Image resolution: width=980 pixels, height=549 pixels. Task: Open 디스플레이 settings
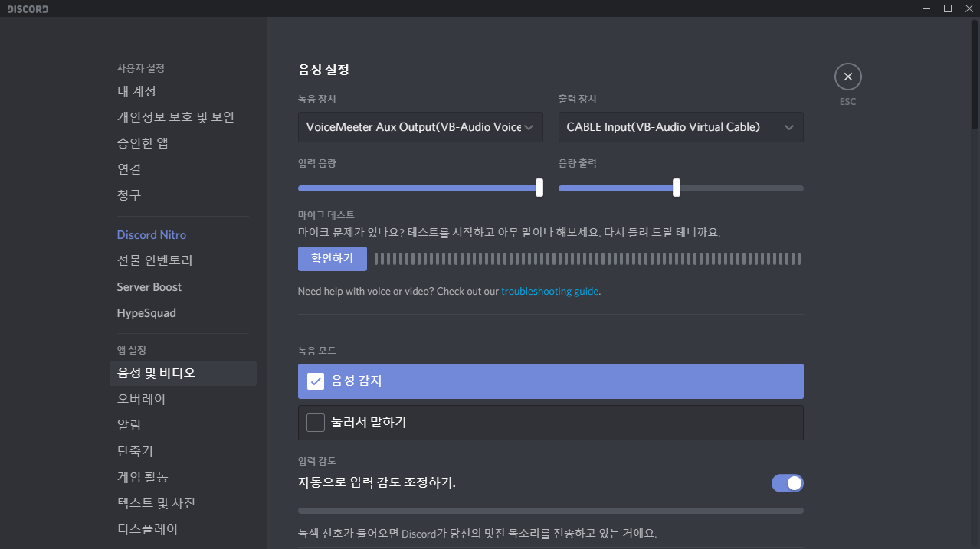182,530
